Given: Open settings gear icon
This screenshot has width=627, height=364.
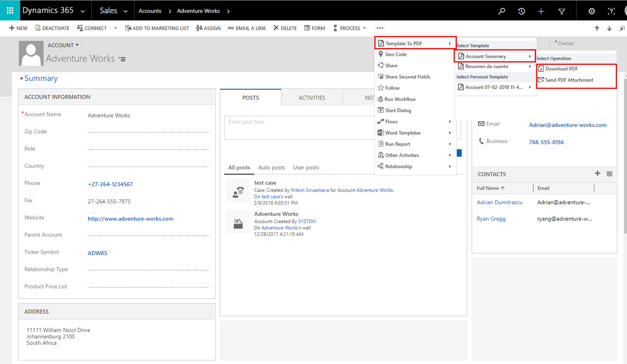Looking at the screenshot, I should 592,11.
